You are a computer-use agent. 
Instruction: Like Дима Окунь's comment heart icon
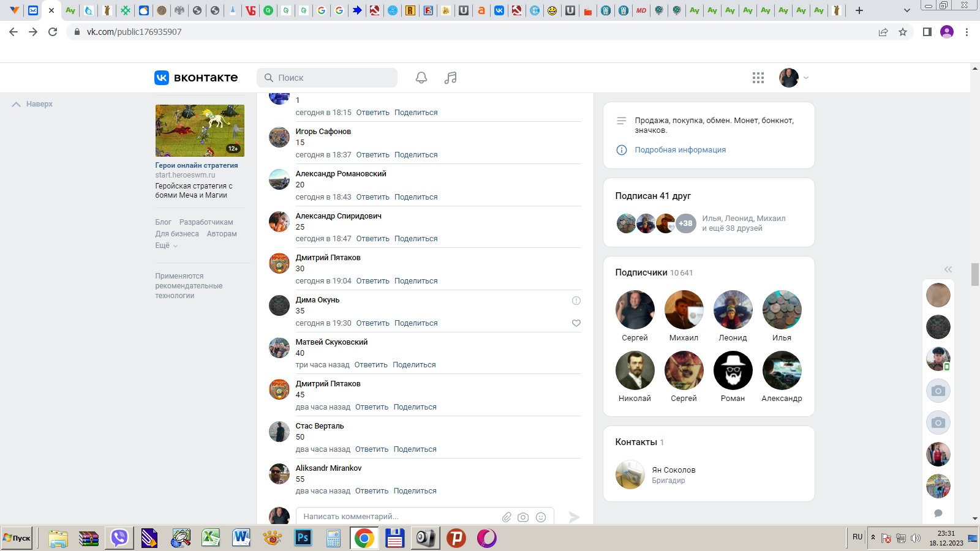coord(576,323)
